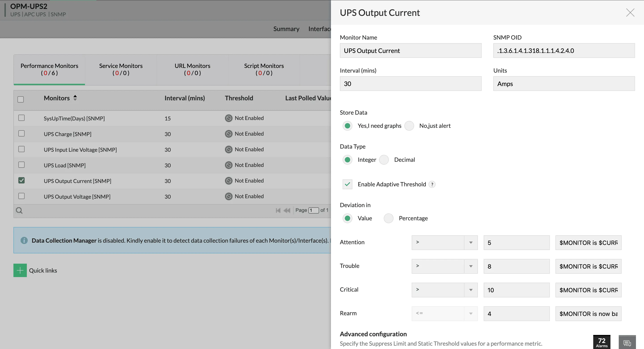Screen dimensions: 644x349
Task: Open the Attention operator dropdown
Action: (445, 242)
